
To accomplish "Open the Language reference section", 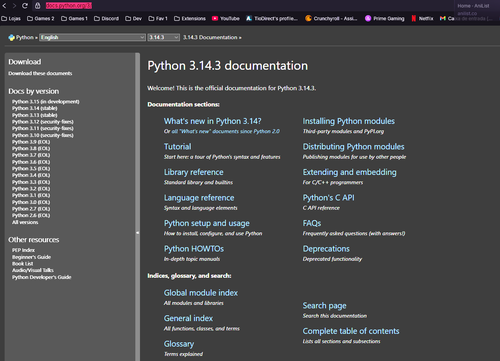I will tap(199, 198).
